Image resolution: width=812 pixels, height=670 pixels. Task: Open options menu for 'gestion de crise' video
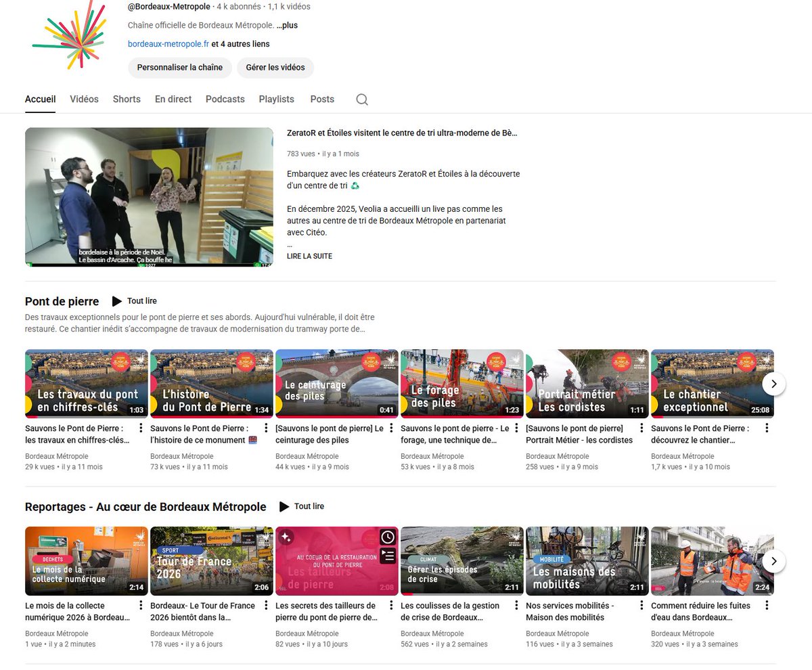coord(516,606)
